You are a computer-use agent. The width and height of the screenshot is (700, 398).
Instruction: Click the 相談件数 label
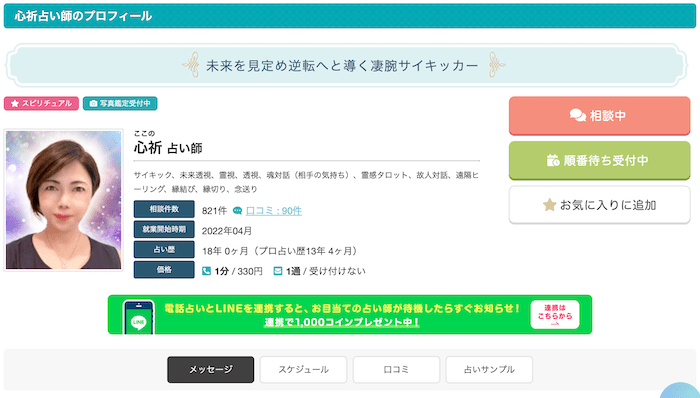tap(164, 209)
